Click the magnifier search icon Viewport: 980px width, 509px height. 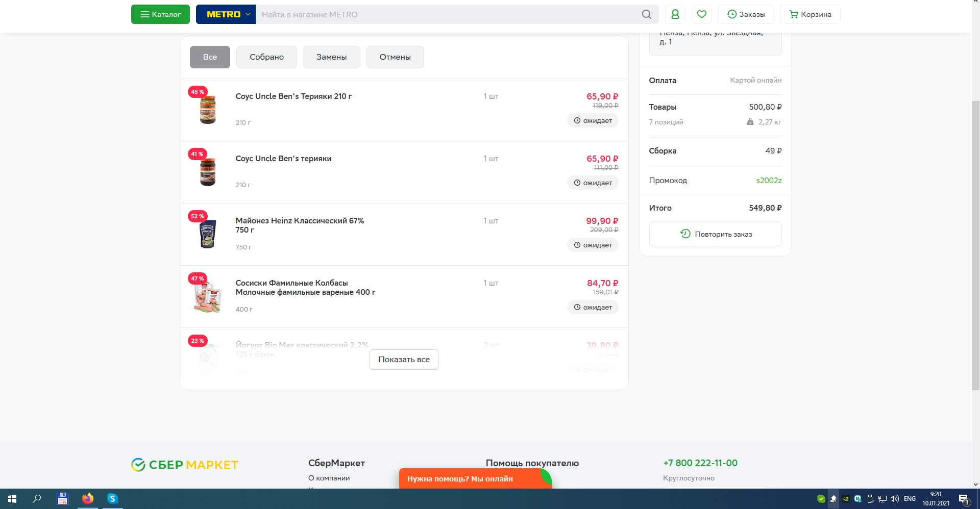647,14
